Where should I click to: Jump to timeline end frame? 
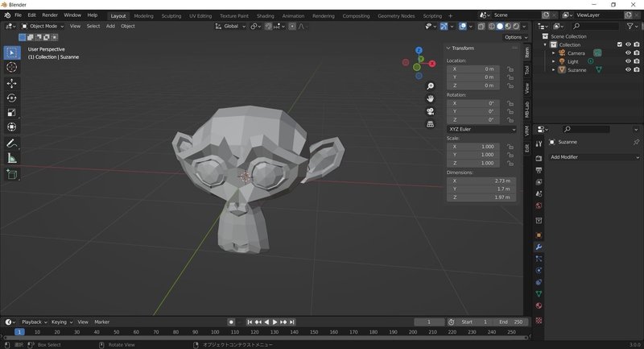tap(291, 322)
